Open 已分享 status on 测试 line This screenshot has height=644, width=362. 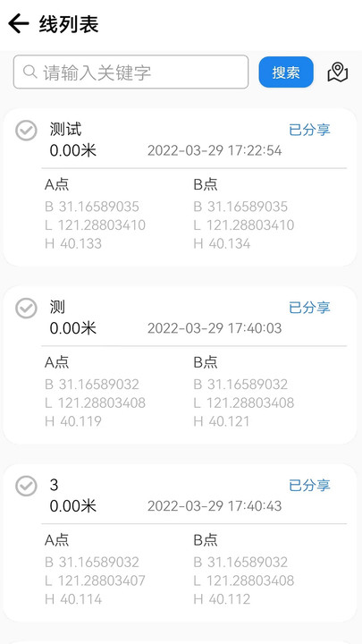(x=309, y=130)
